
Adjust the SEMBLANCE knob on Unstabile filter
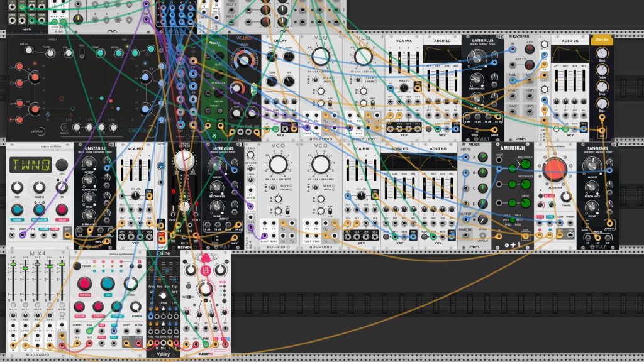pos(89,214)
